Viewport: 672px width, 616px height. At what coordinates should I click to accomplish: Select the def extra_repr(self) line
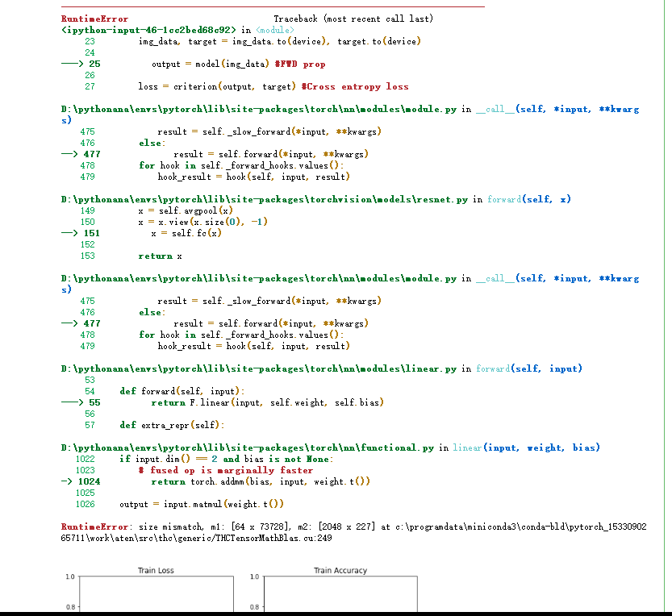[172, 425]
